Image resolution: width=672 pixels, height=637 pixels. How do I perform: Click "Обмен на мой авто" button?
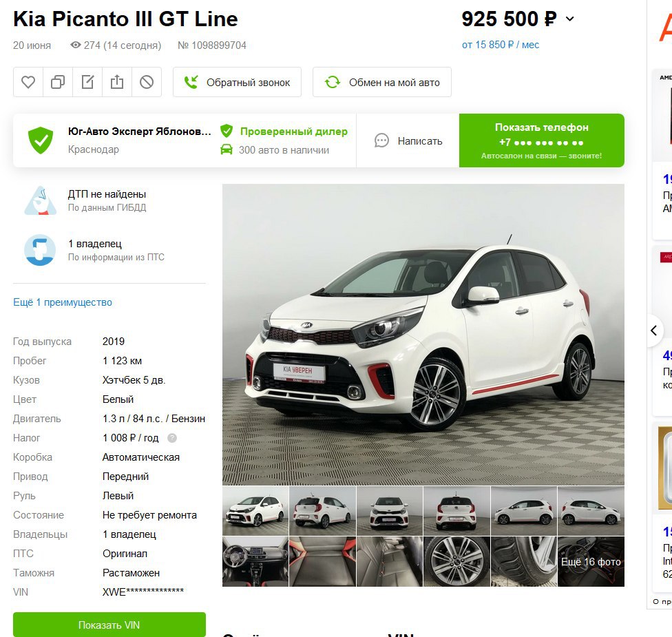[x=382, y=82]
